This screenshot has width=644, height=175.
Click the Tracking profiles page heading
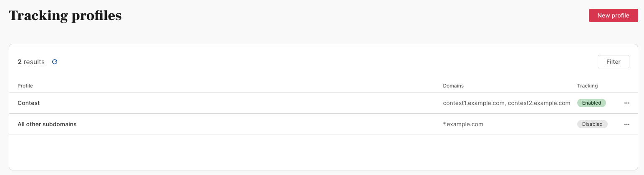[65, 16]
